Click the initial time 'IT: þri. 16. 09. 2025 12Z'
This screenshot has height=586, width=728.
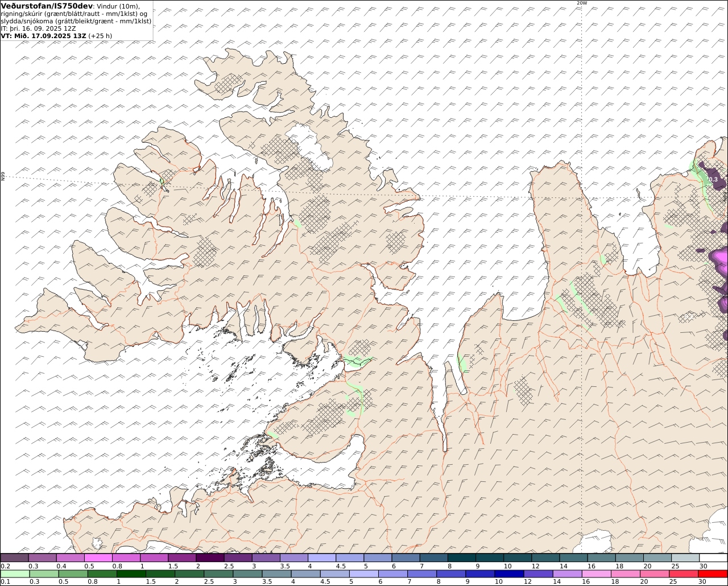38,28
